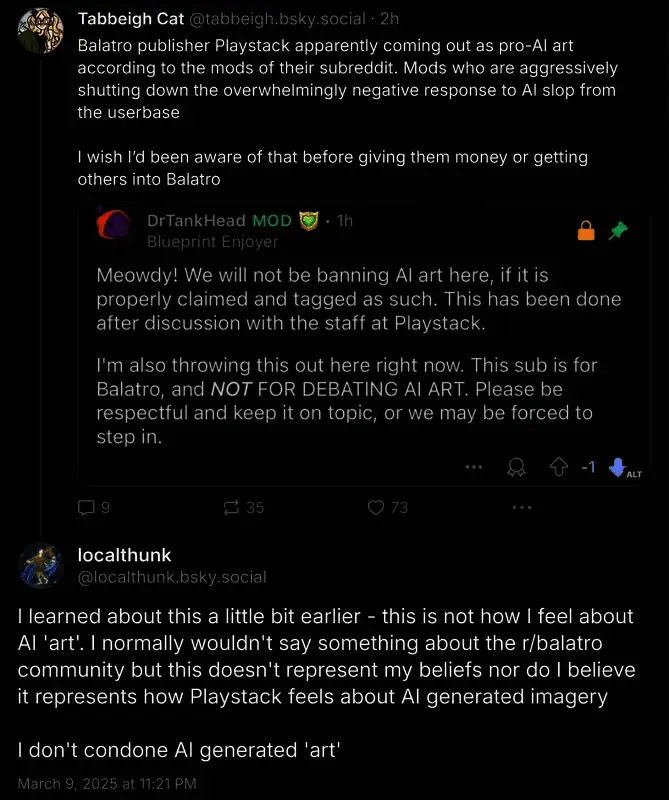
Task: Like the post with 73 likes
Action: tap(377, 507)
